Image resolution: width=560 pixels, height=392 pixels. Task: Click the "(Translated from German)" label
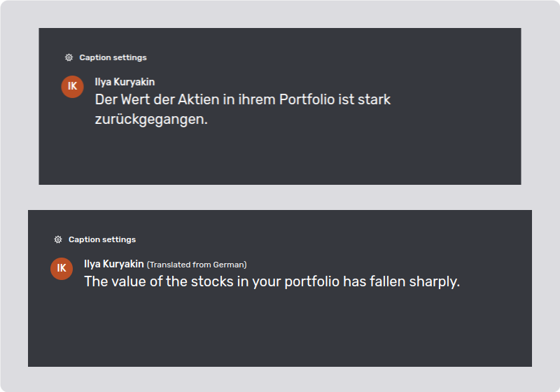point(197,265)
